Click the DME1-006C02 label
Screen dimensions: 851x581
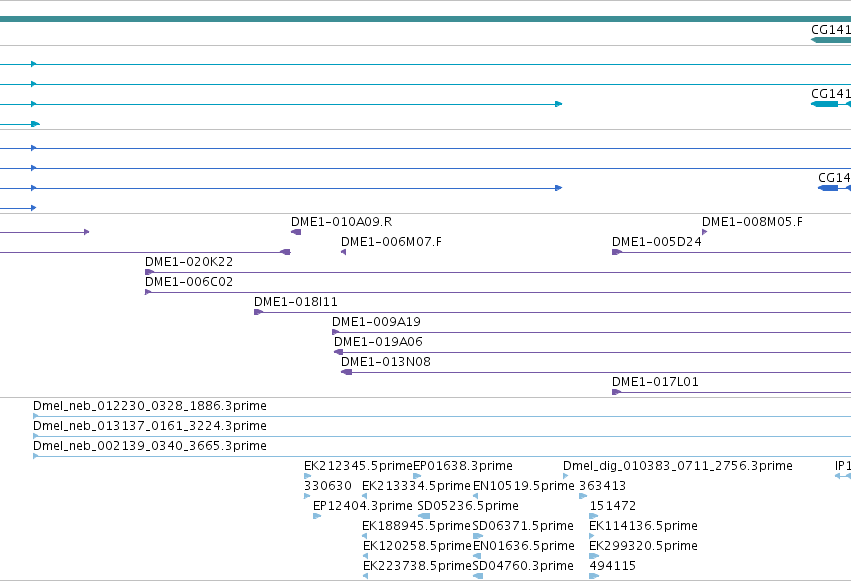[189, 282]
